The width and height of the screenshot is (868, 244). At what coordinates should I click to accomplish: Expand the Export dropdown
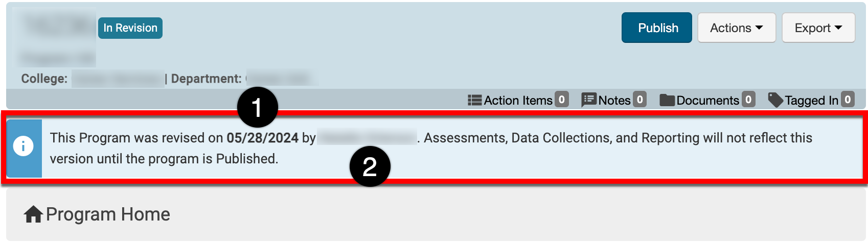[x=818, y=28]
